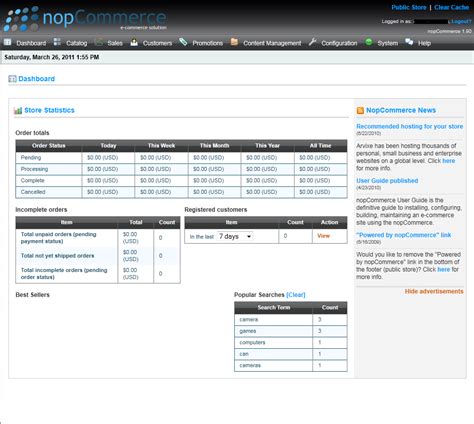The width and height of the screenshot is (474, 424).
Task: Clear the popular searches list
Action: 296,295
